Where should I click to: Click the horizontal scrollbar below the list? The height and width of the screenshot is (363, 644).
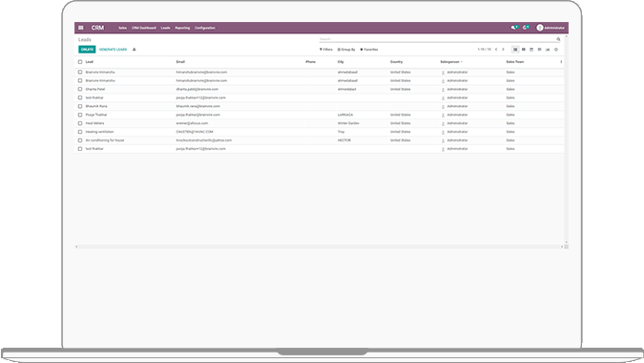tap(319, 246)
